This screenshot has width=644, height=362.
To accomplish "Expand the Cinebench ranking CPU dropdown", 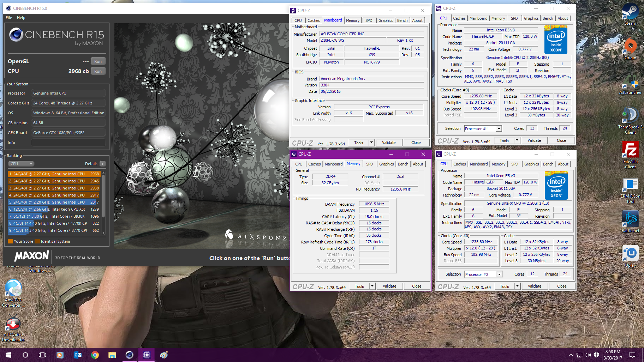I will point(21,164).
